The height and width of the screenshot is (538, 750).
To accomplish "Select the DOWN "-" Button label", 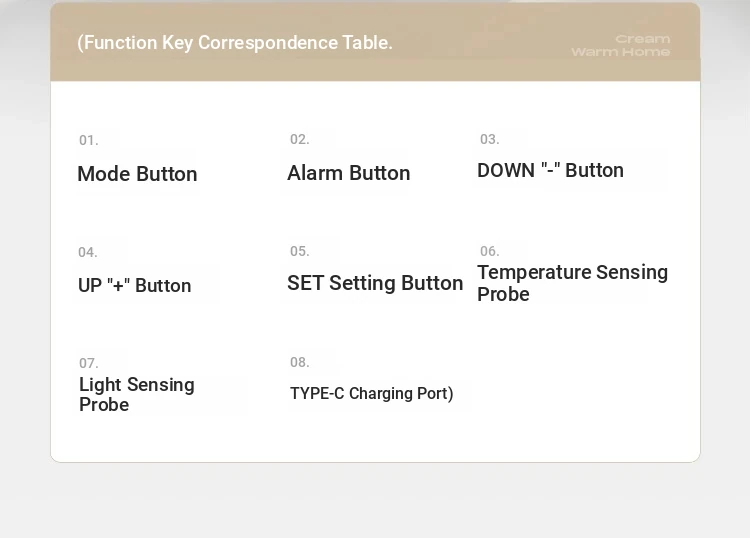I will pyautogui.click(x=551, y=170).
